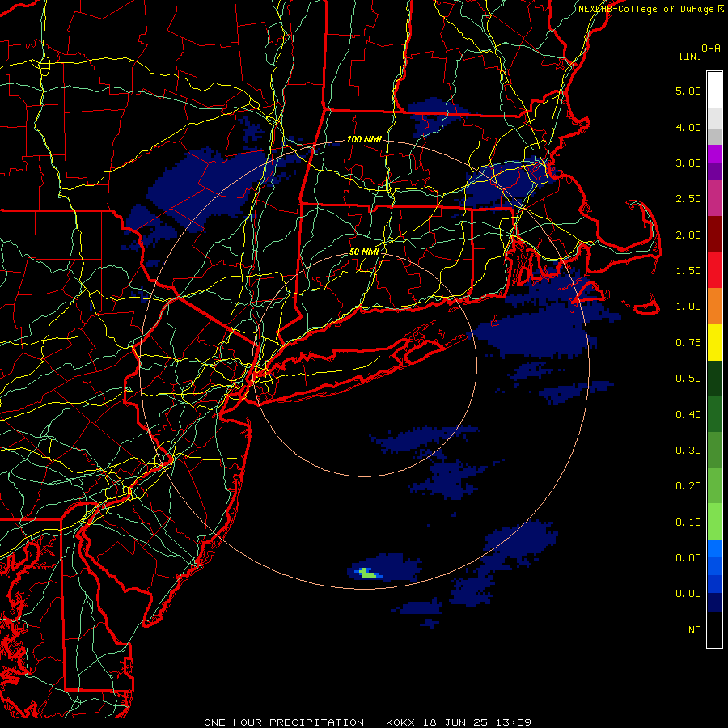Click the "50 NMI" range ring label
The width and height of the screenshot is (728, 728).
click(x=365, y=252)
